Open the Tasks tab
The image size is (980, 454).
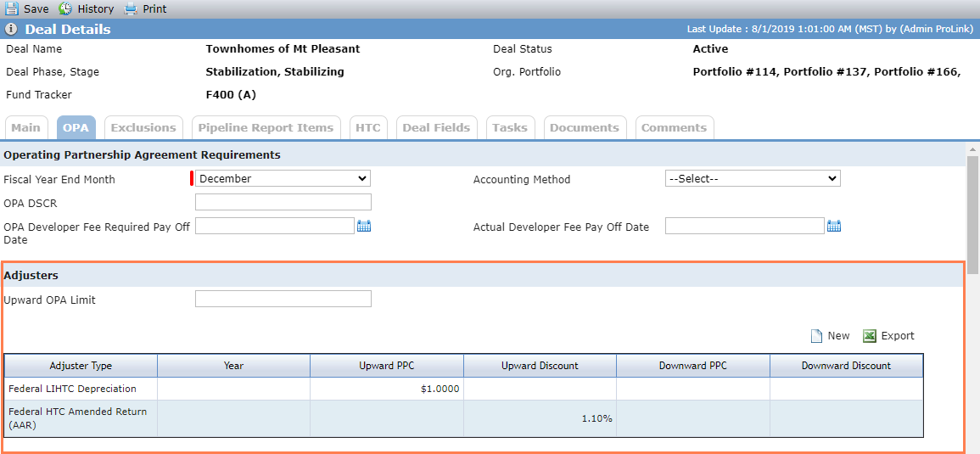[x=510, y=127]
